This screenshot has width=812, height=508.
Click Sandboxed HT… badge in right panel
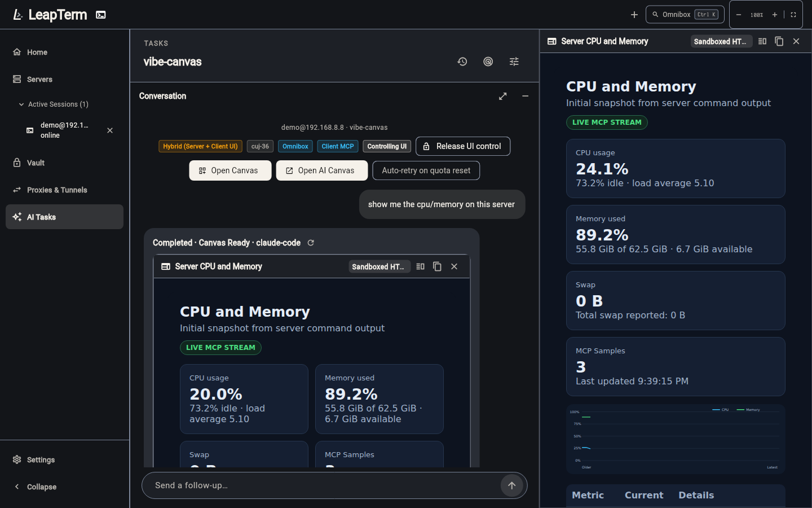[721, 41]
